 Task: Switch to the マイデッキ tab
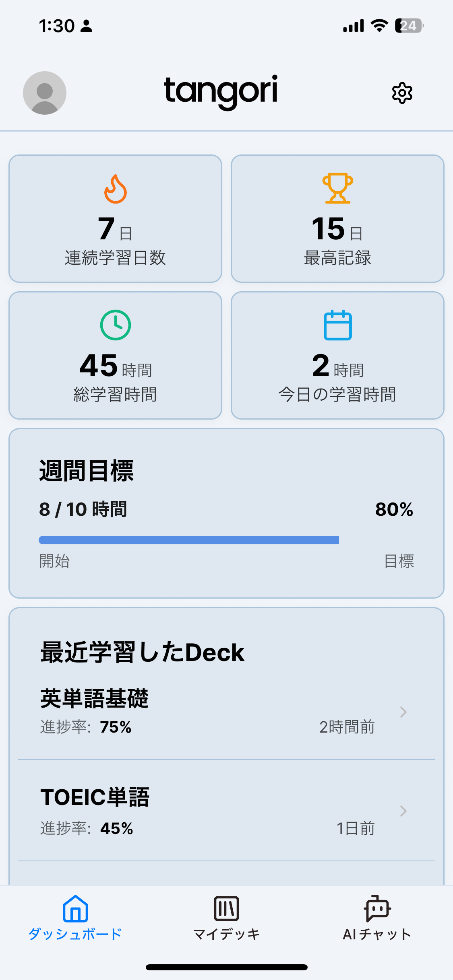[226, 934]
